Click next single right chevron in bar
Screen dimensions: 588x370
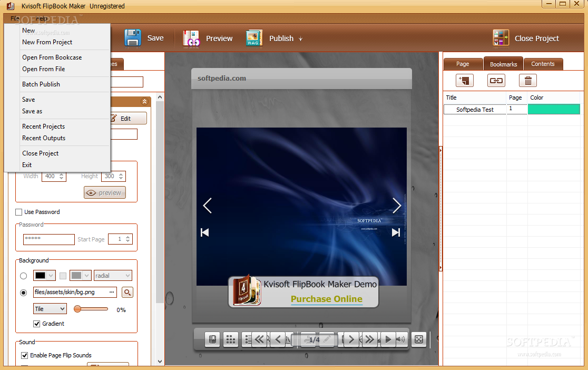pyautogui.click(x=351, y=339)
